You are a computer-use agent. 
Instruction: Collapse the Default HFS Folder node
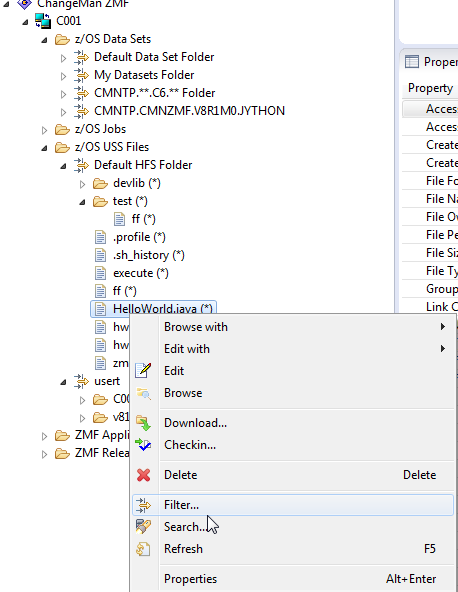tap(63, 166)
